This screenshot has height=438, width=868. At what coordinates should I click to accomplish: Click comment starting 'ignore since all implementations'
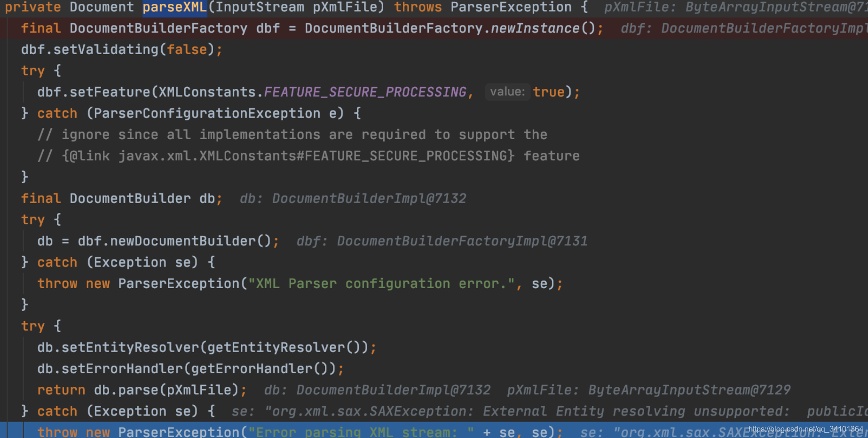coord(292,135)
